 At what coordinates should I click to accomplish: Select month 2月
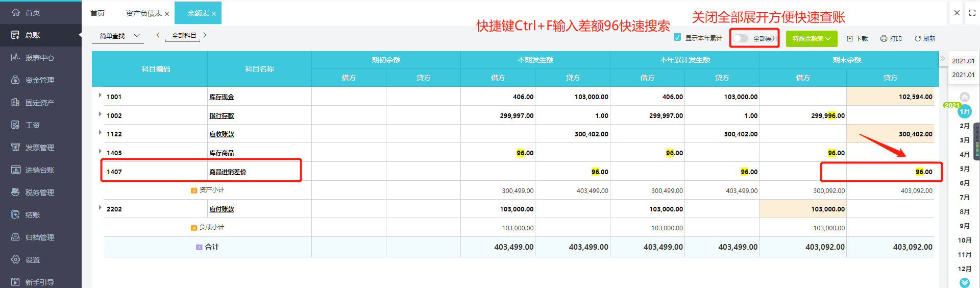click(x=964, y=126)
